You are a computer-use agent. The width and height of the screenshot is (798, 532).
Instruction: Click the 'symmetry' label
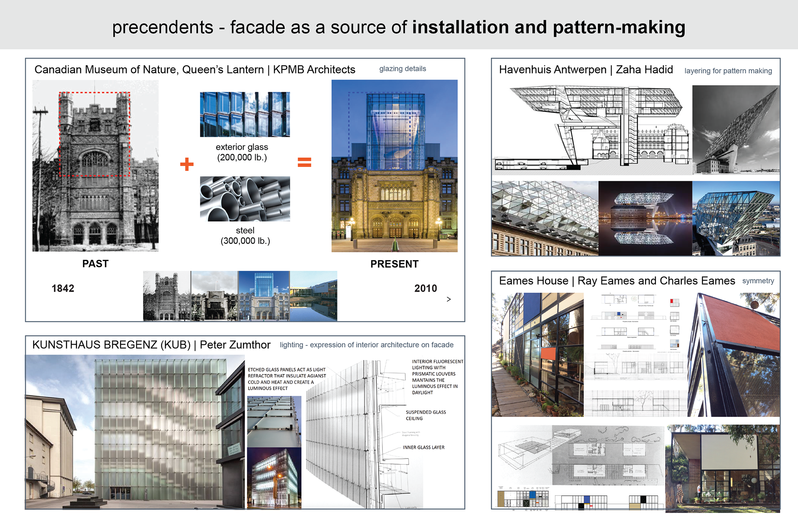coord(758,281)
